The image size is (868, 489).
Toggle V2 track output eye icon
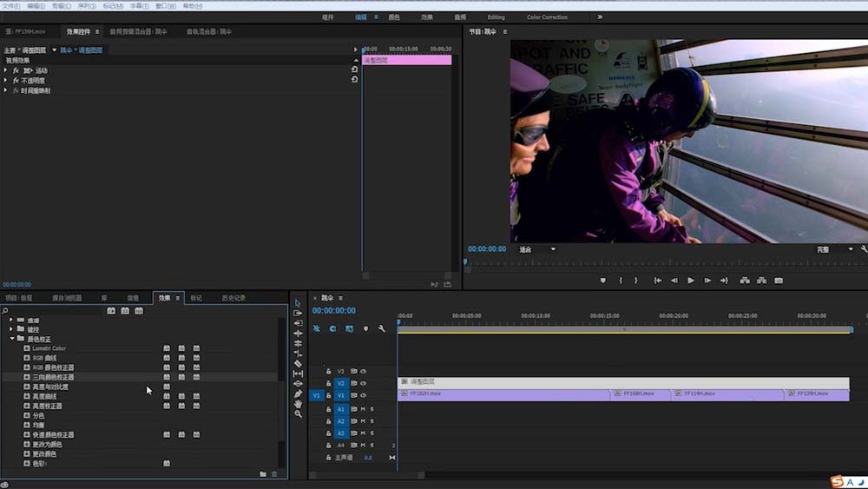click(364, 383)
